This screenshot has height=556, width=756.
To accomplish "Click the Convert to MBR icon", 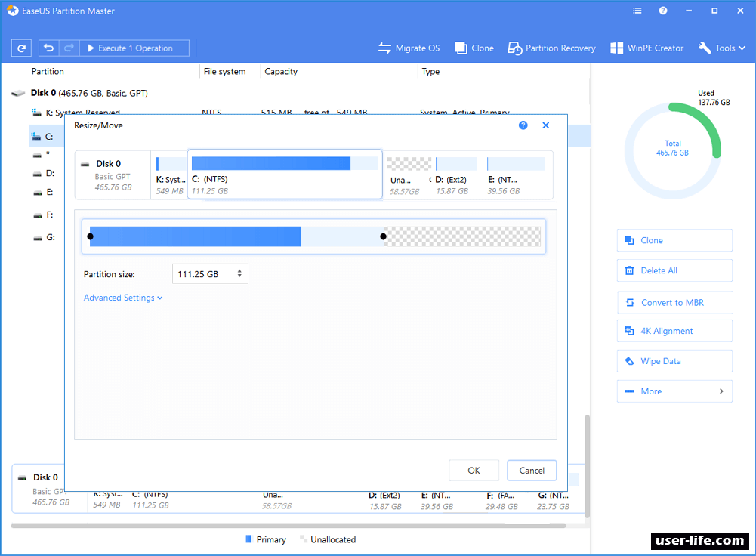I will pyautogui.click(x=630, y=303).
